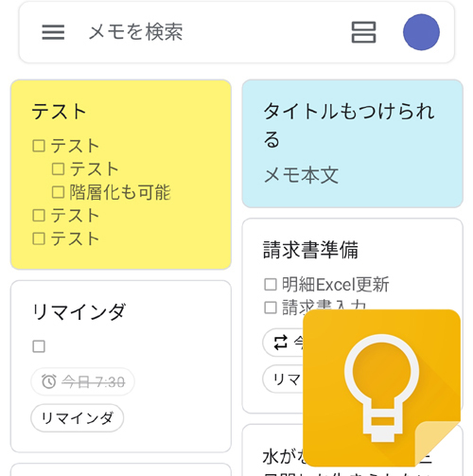473x476 pixels.
Task: Check the 請求書入力 checkbox
Action: tap(271, 308)
